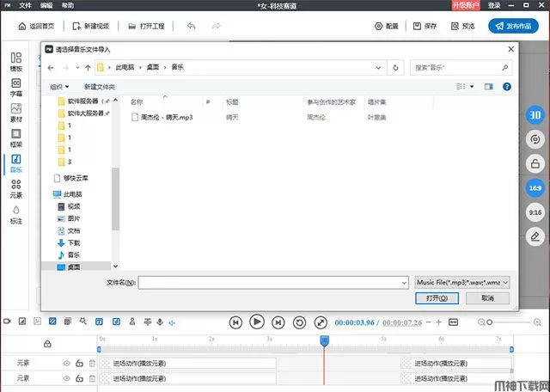
Task: Click the 3D mode round button
Action: tap(534, 115)
